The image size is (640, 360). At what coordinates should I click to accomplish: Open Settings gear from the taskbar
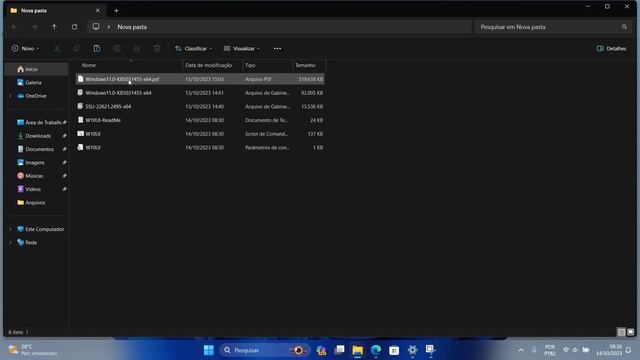click(x=412, y=350)
